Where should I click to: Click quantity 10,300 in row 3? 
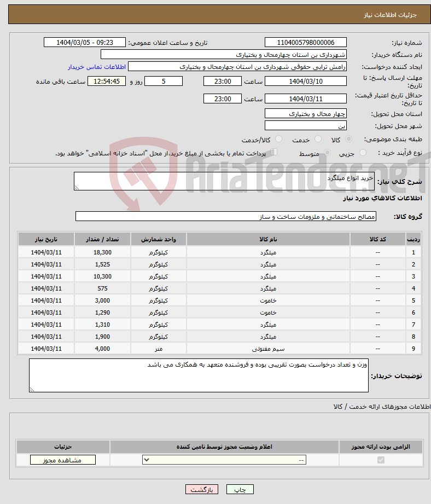102,276
